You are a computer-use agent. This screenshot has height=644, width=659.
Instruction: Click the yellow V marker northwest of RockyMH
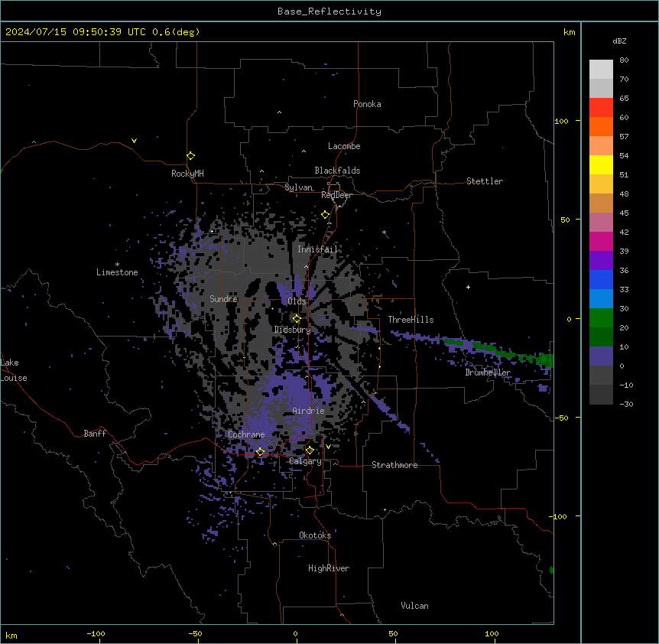pyautogui.click(x=134, y=141)
